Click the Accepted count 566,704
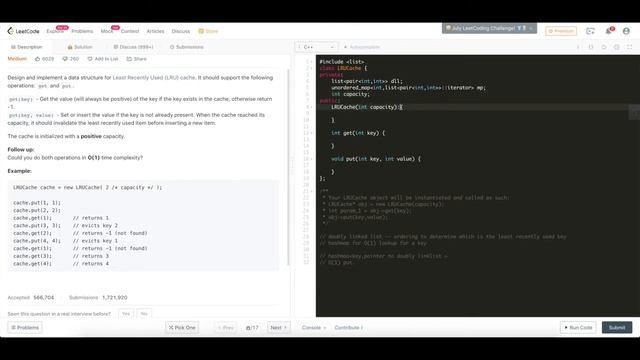Viewport: 640px width, 360px height. (x=43, y=298)
